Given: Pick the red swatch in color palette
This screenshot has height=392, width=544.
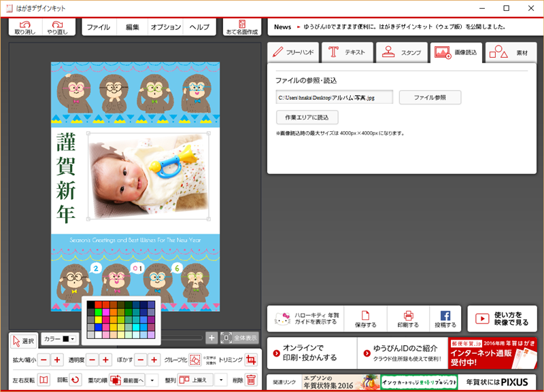Looking at the screenshot, I should click(x=99, y=304).
